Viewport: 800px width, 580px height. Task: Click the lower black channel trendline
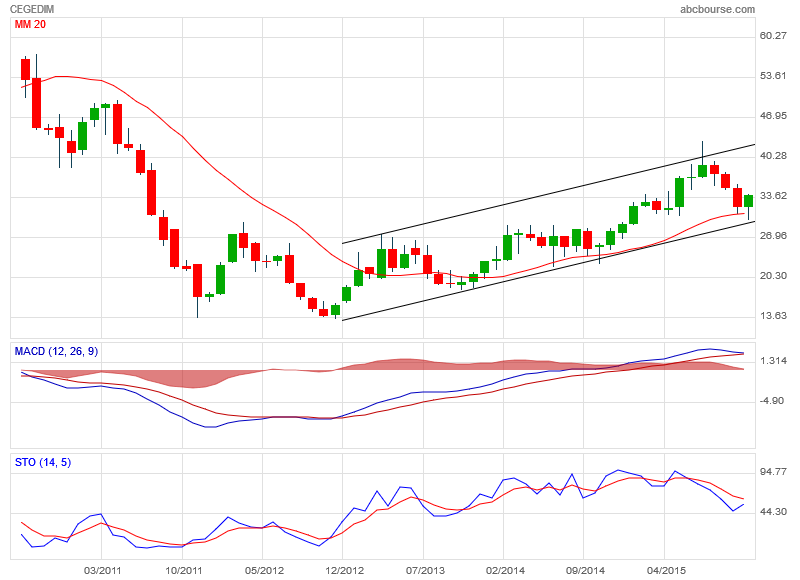548,271
